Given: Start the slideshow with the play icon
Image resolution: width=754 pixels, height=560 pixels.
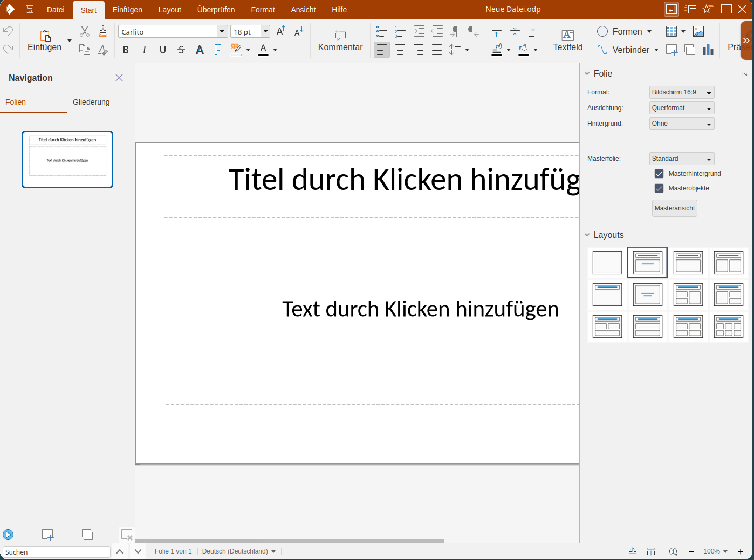Looking at the screenshot, I should (8, 535).
